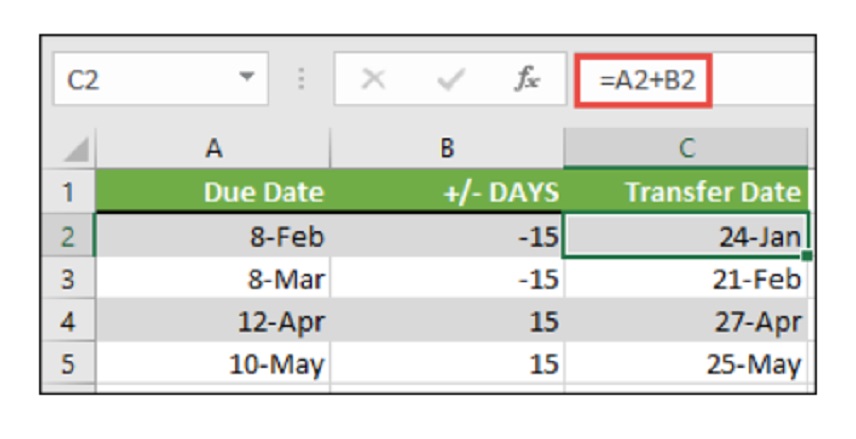Click the three-dot formula bar resize handle
856x439 pixels.
click(301, 80)
